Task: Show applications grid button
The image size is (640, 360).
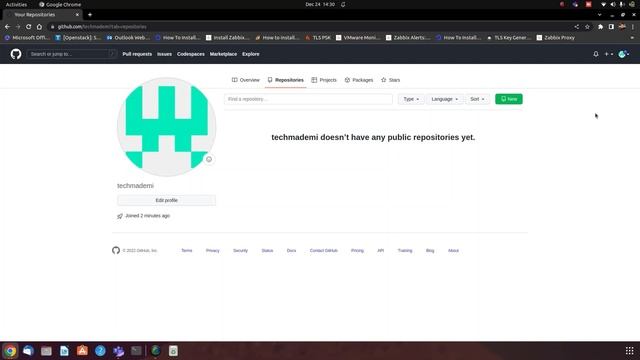Action: [x=629, y=351]
